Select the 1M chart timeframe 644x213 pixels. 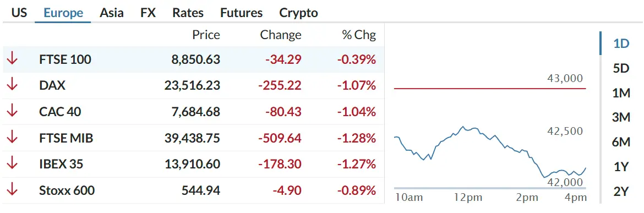tap(621, 93)
